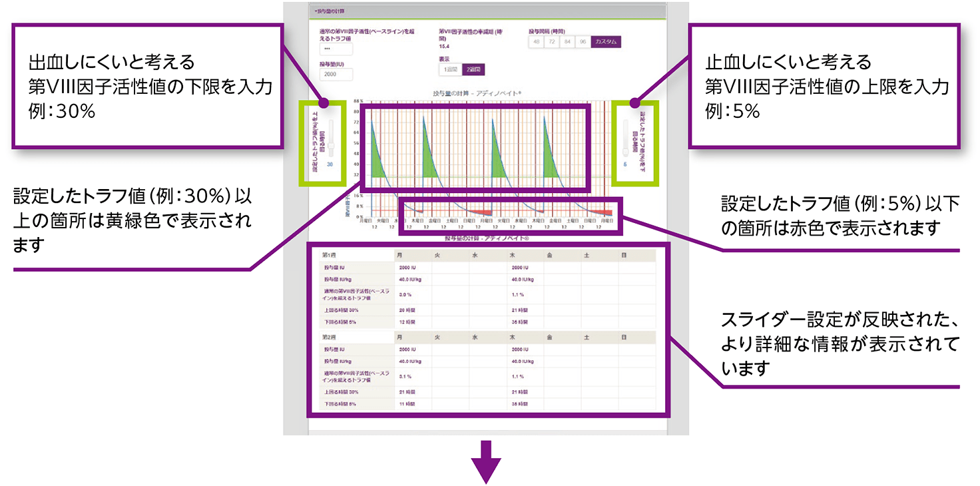
Task: Switch display to 1週間
Action: [x=450, y=69]
